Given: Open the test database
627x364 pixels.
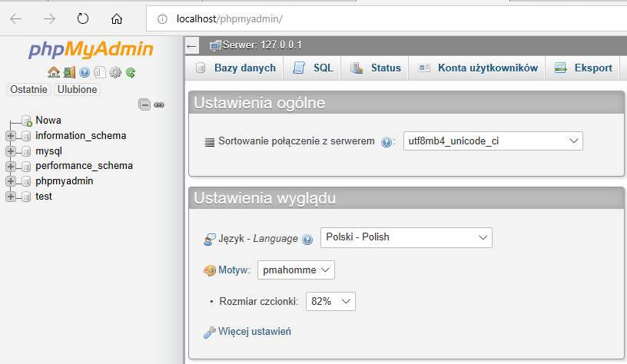Looking at the screenshot, I should [44, 196].
